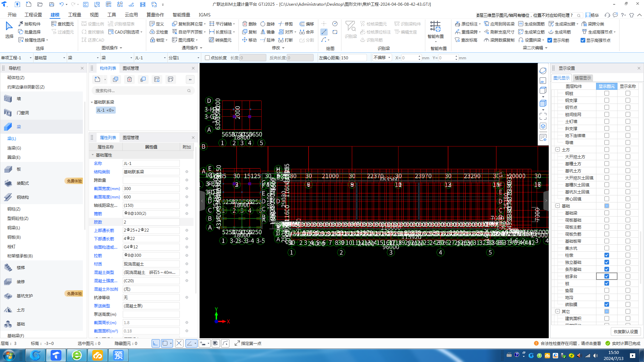Open Internet Explorer-style browser icon in taskbar
The width and height of the screenshot is (644, 362).
coord(77,355)
